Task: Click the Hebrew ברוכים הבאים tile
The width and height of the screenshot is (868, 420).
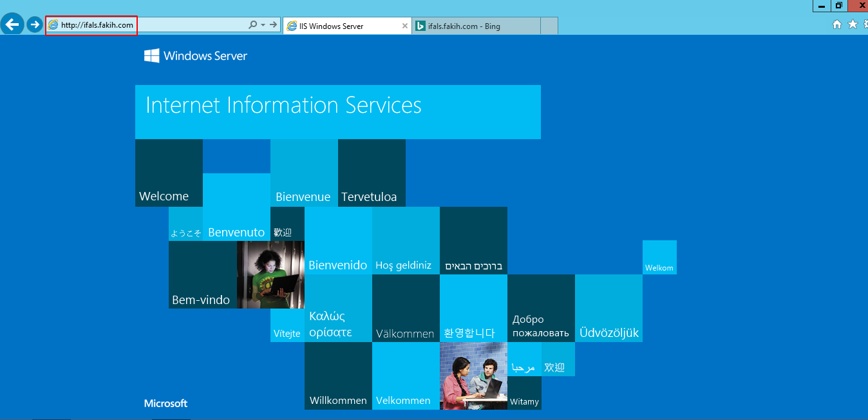Action: 473,240
